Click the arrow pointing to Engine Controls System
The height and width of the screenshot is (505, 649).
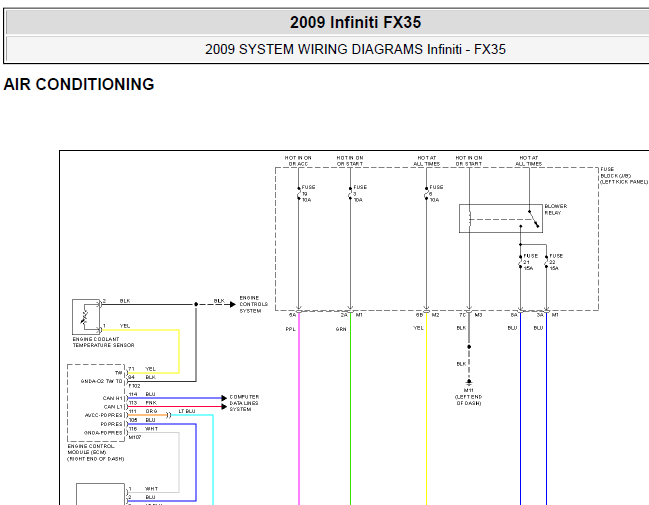(x=221, y=301)
